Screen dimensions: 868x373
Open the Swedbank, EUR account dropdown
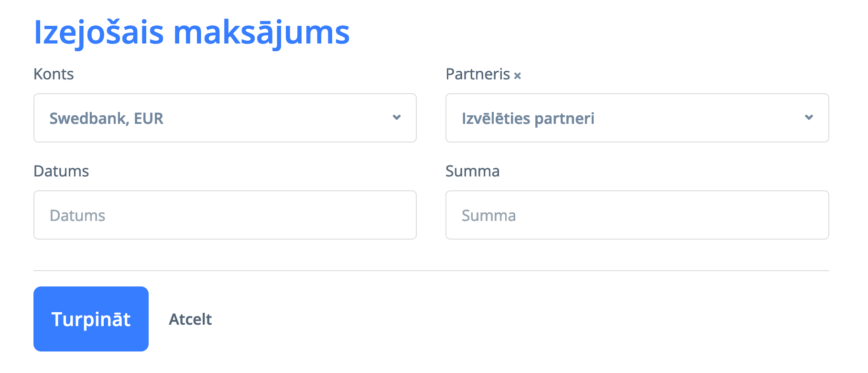(x=225, y=118)
